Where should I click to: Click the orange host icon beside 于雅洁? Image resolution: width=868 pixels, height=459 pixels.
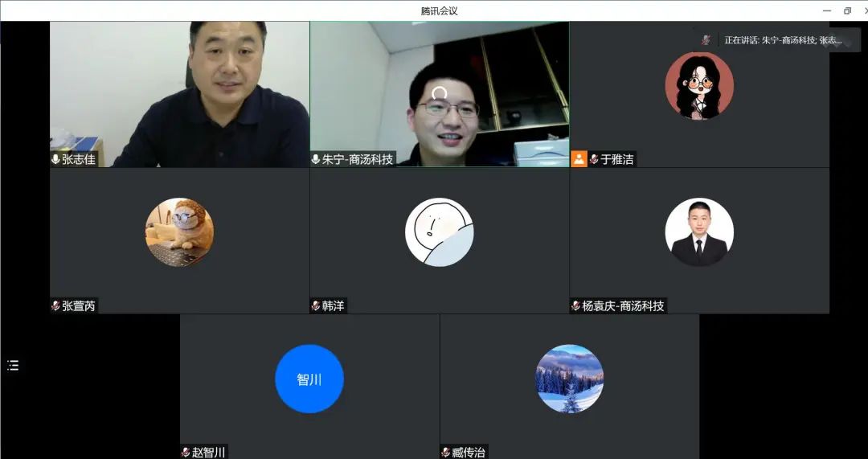[579, 159]
